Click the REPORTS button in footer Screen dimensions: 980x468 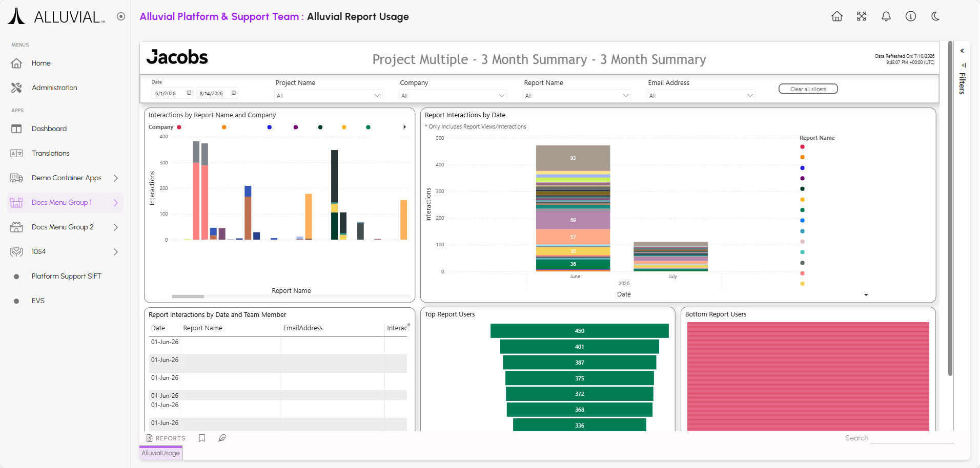tap(166, 438)
